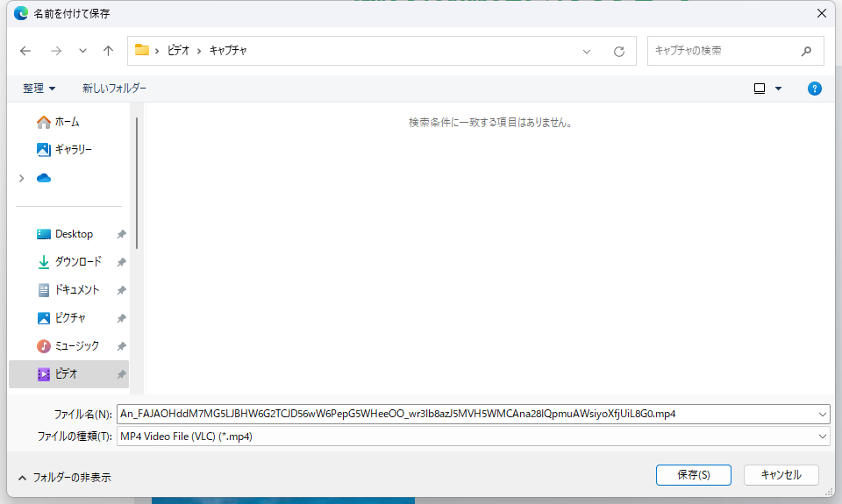Screen dimensions: 842x504
Task: Click 保存(S) to save the file
Action: [x=693, y=475]
